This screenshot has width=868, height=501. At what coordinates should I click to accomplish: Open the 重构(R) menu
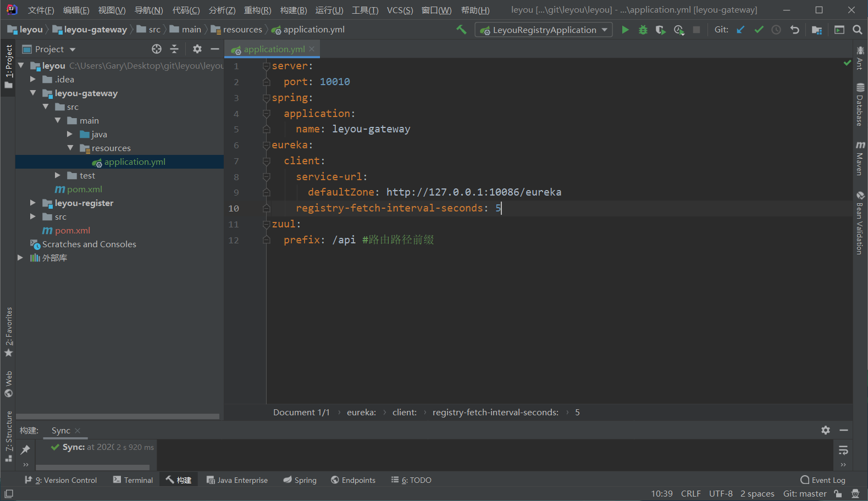tap(257, 10)
